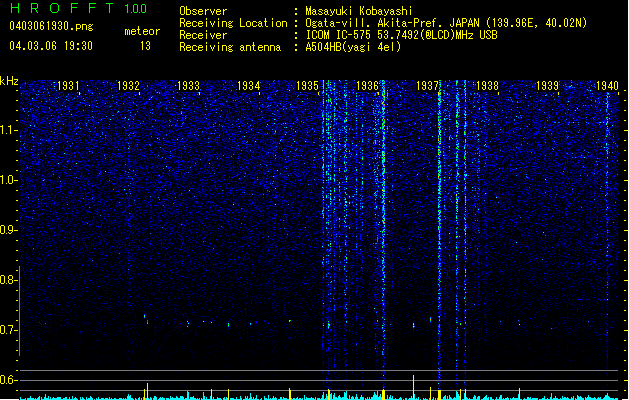629x400 pixels.
Task: Click the 1937 time marker
Action: tap(428, 86)
